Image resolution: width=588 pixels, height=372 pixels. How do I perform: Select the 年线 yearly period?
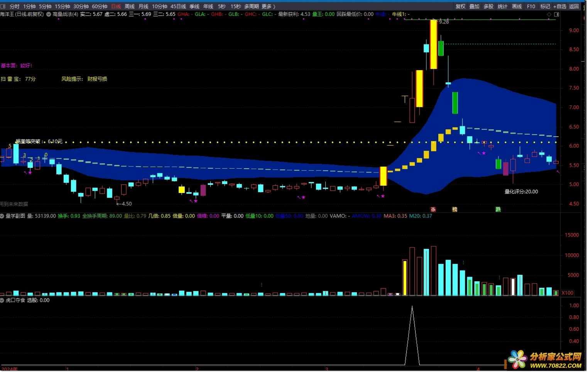coord(208,6)
